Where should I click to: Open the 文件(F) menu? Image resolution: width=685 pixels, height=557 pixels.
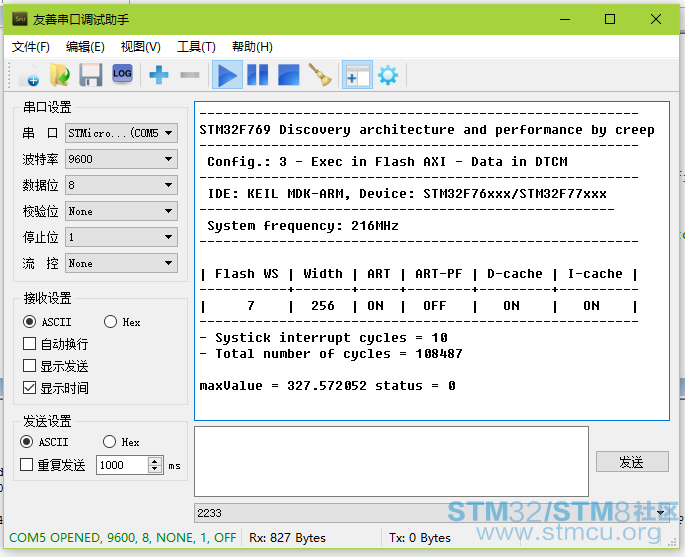click(x=31, y=47)
